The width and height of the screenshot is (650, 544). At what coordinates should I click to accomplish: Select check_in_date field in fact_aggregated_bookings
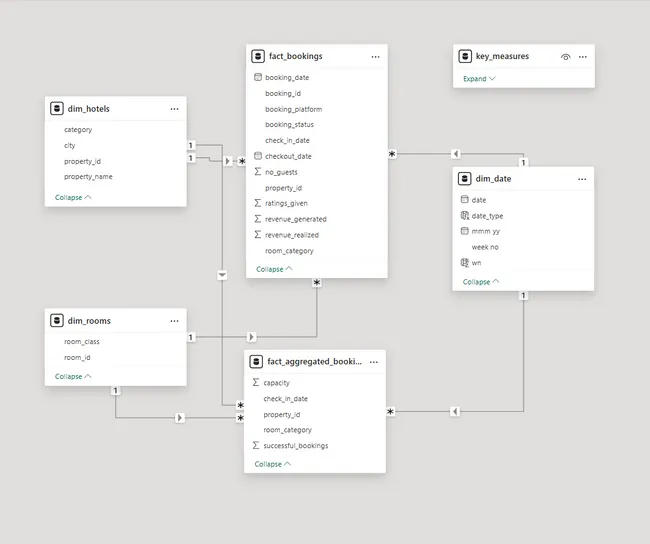[x=286, y=398]
